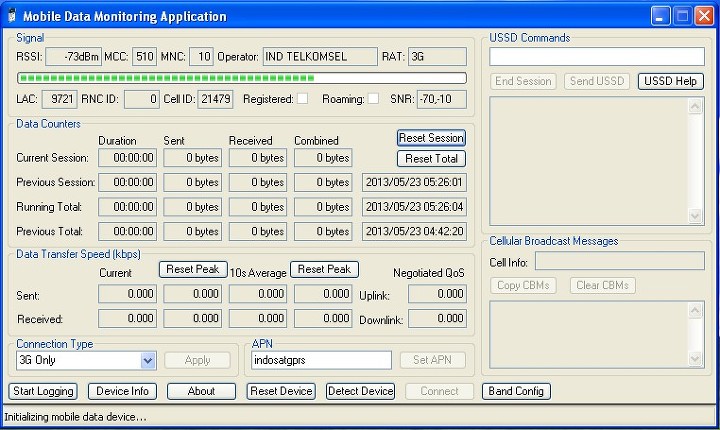Viewport: 720px width, 430px height.
Task: Click the Connect button
Action: tap(439, 391)
